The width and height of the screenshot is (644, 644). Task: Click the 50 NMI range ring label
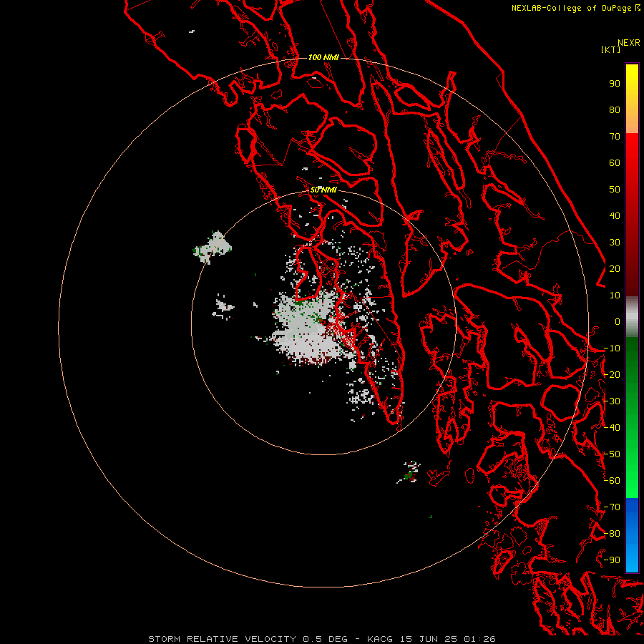click(323, 190)
